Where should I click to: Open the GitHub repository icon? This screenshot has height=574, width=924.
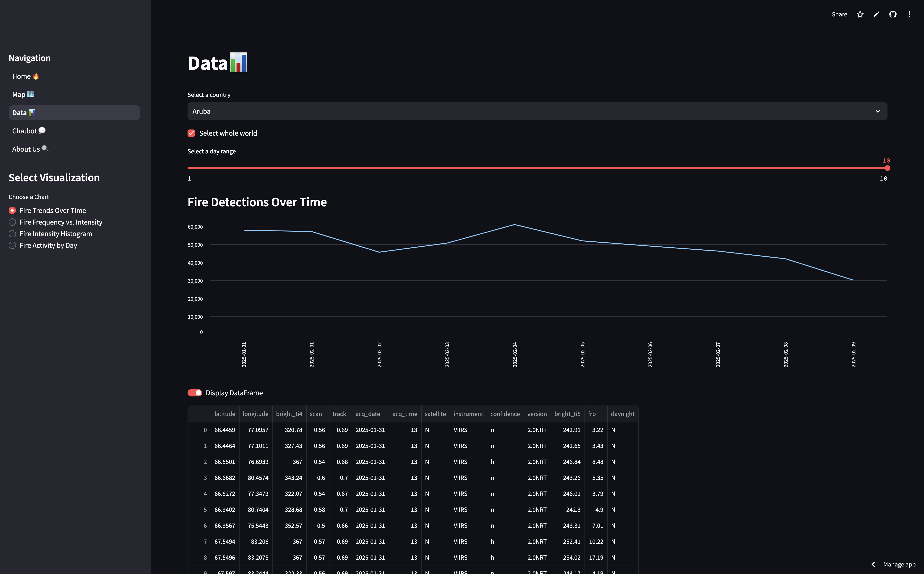click(893, 14)
